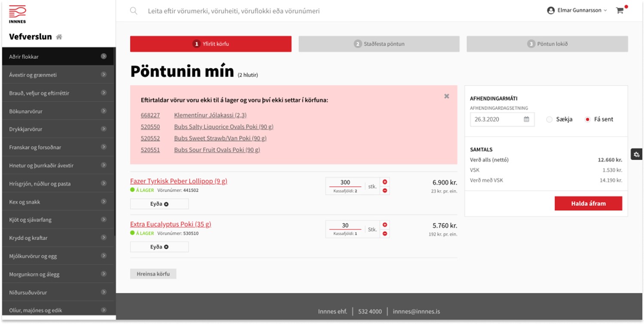This screenshot has width=644, height=324.
Task: Click Vefverslun heading in sidebar
Action: tap(30, 37)
